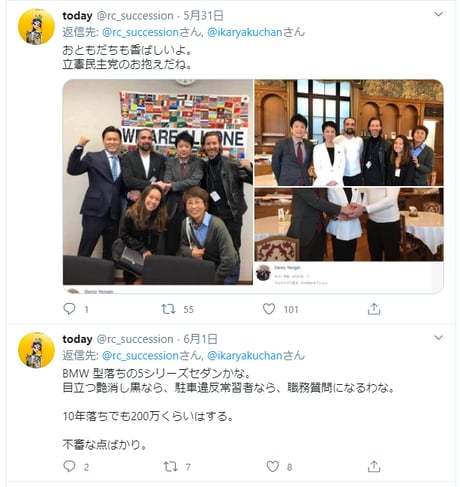Viewport: 460px width, 487px height.
Task: Open @ikaryakuchan mention in first tweet
Action: [x=245, y=32]
